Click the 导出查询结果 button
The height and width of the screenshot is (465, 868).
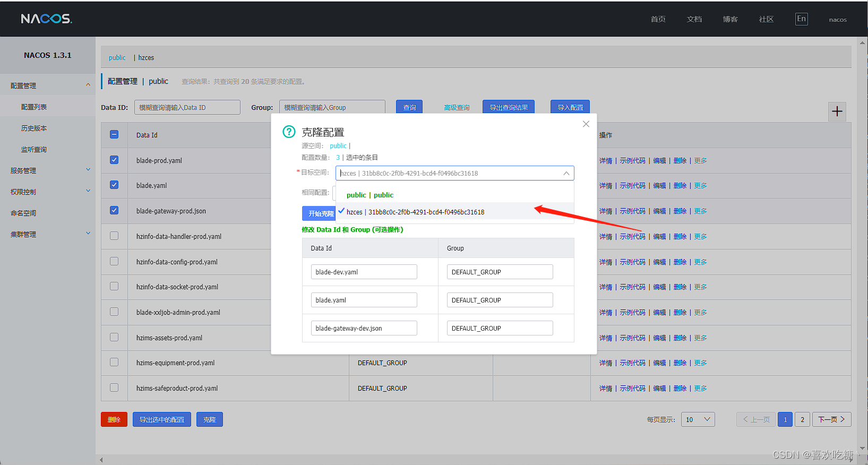click(509, 107)
